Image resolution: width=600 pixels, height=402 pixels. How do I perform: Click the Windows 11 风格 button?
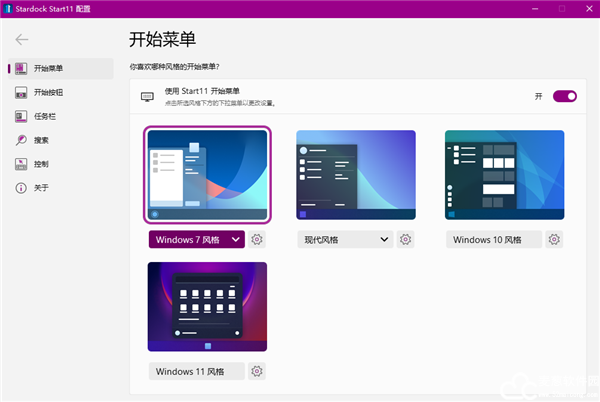(197, 371)
